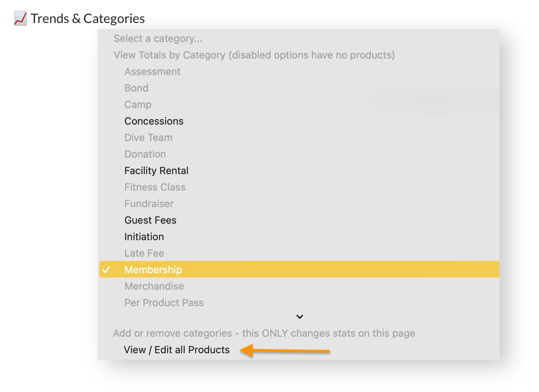
Task: Choose Facility Rental from the list
Action: [x=156, y=171]
